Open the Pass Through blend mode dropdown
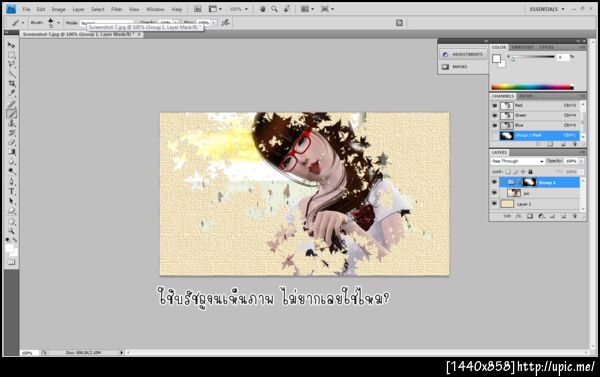Screen dimensions: 600x377 coord(518,161)
